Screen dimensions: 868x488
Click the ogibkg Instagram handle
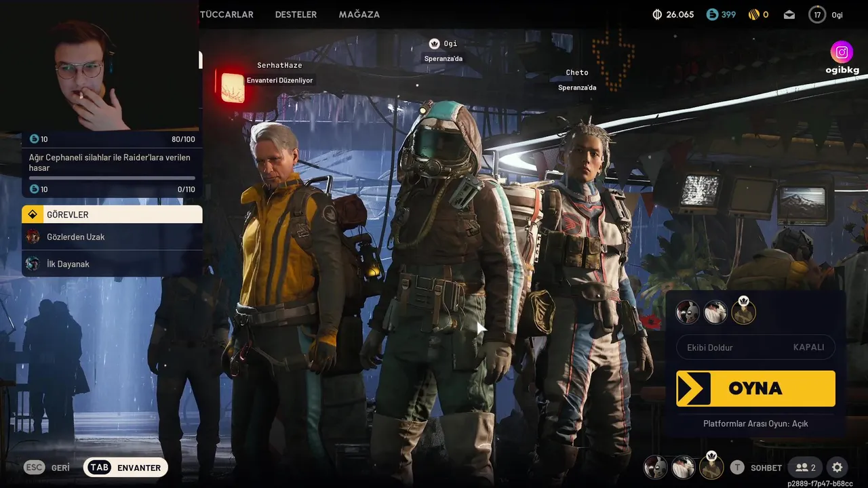click(x=842, y=70)
